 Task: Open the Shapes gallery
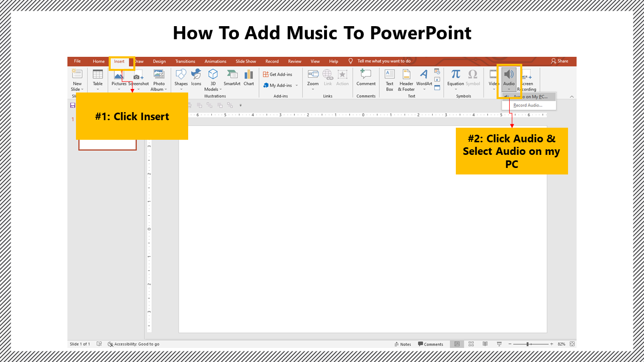tap(181, 77)
